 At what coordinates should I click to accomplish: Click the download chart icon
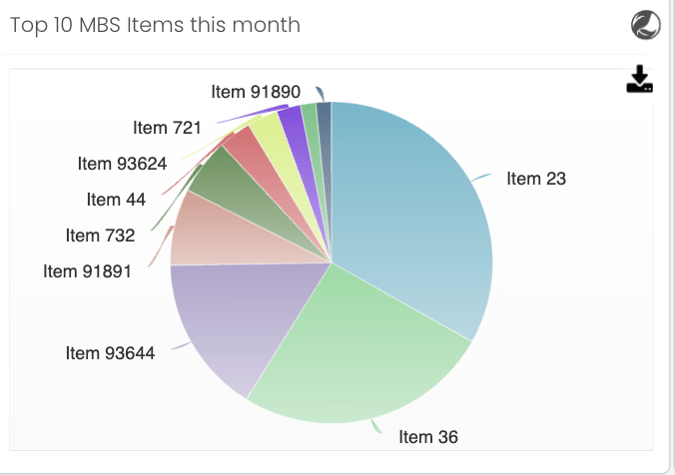pyautogui.click(x=639, y=80)
